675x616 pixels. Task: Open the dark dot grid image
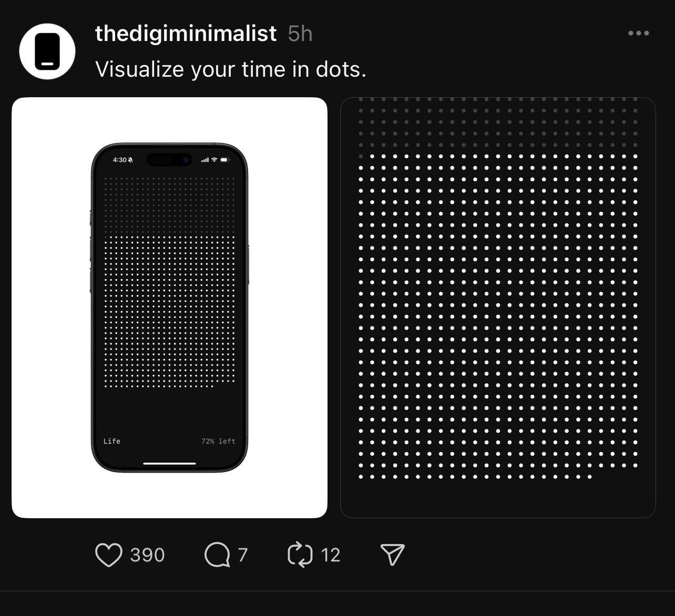(x=498, y=307)
